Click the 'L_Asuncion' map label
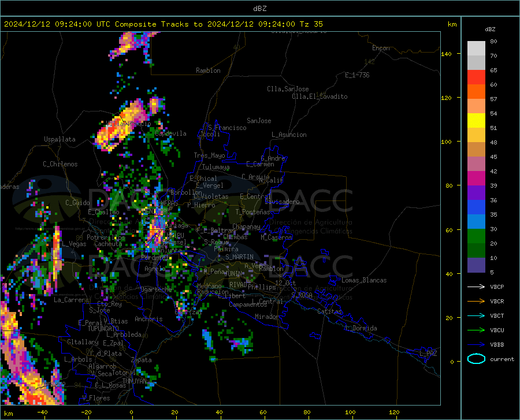The image size is (520, 420). click(x=289, y=135)
